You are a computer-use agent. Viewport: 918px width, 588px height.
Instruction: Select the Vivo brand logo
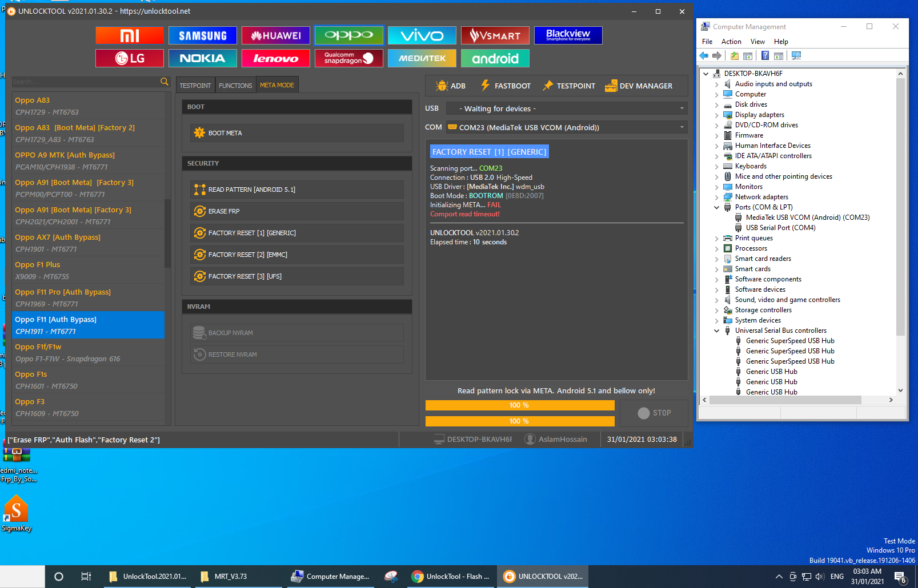422,35
